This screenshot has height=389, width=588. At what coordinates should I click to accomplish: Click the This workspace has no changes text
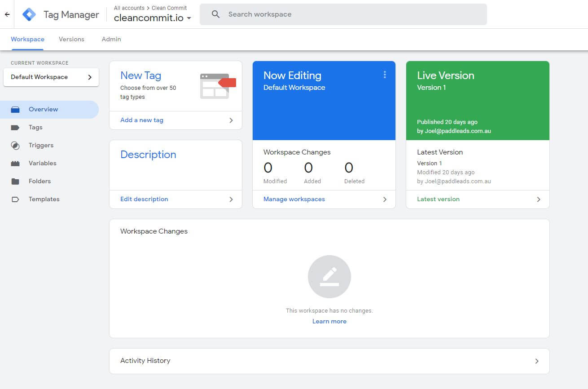point(329,311)
